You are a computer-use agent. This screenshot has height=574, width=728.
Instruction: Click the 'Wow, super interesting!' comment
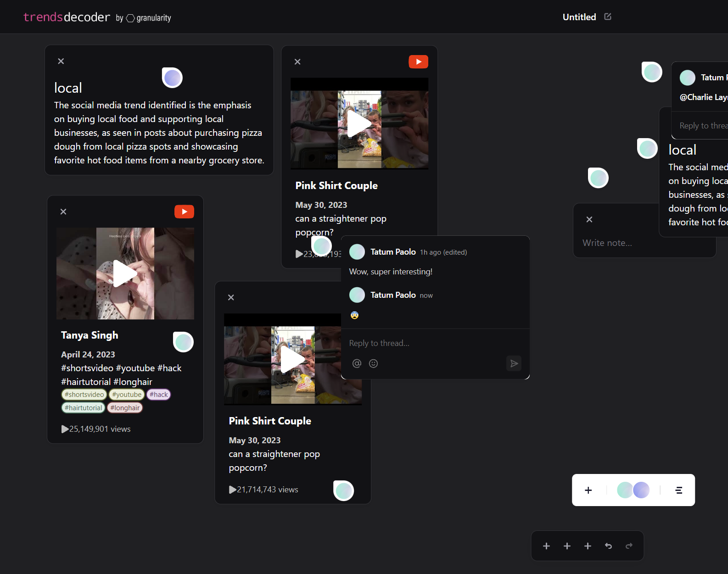pyautogui.click(x=391, y=272)
